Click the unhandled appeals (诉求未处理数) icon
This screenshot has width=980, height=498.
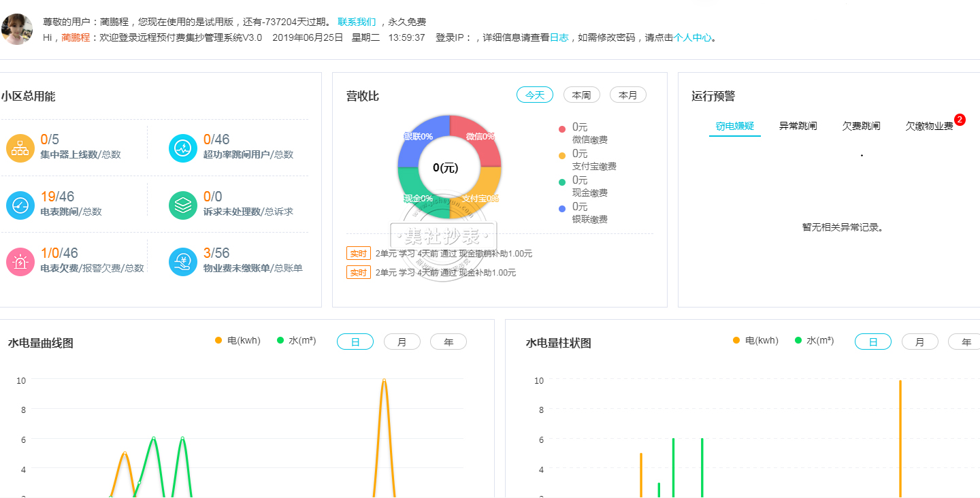tap(182, 205)
